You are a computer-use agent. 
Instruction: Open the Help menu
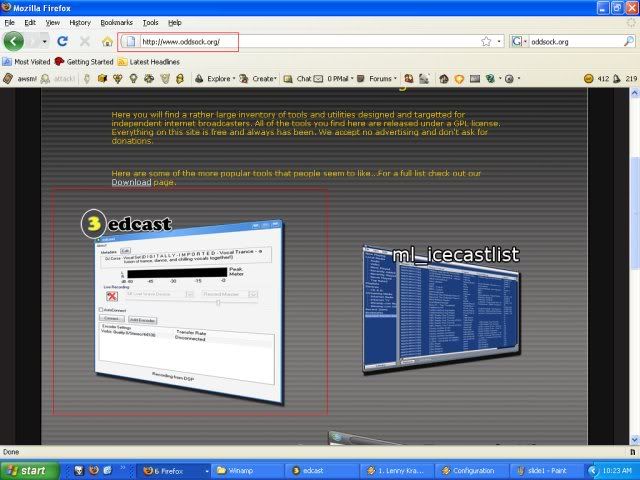[x=175, y=22]
